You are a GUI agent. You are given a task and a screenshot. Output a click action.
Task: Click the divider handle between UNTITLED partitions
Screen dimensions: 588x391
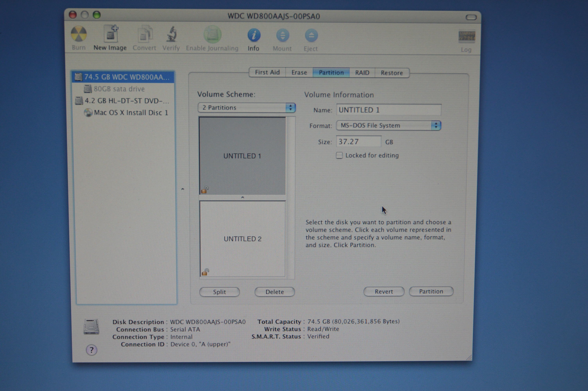pos(243,197)
